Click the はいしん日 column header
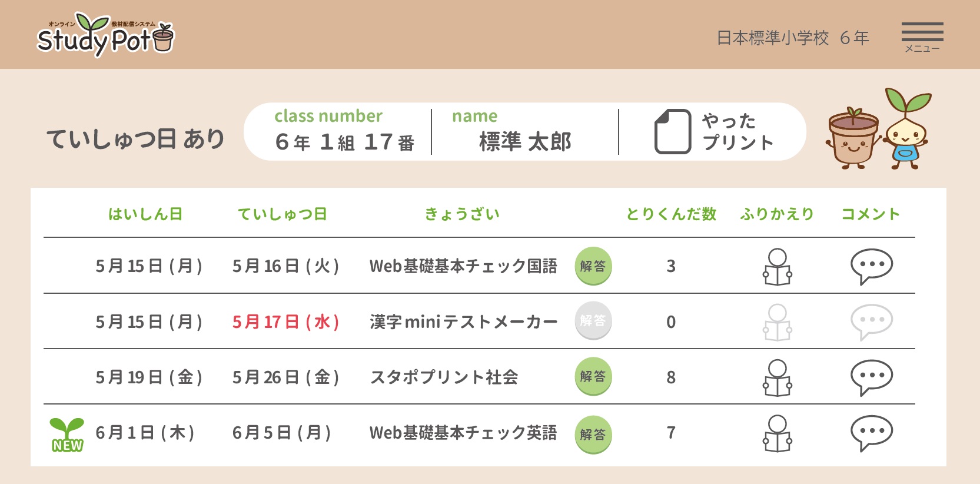The height and width of the screenshot is (484, 980). [145, 214]
